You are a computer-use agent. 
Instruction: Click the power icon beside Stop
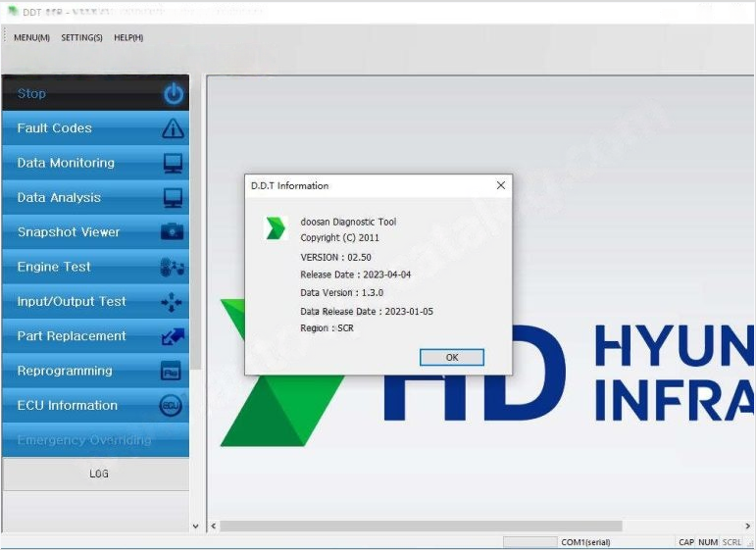173,94
